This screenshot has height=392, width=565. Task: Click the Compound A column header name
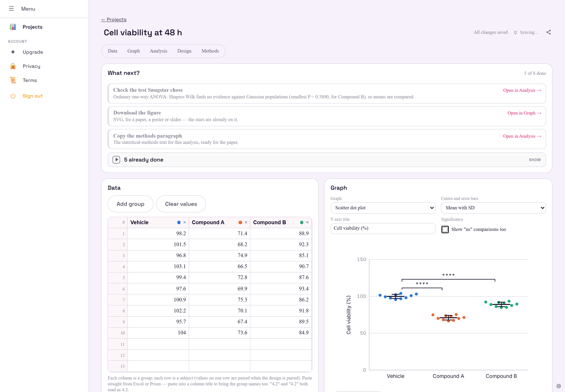pyautogui.click(x=208, y=222)
